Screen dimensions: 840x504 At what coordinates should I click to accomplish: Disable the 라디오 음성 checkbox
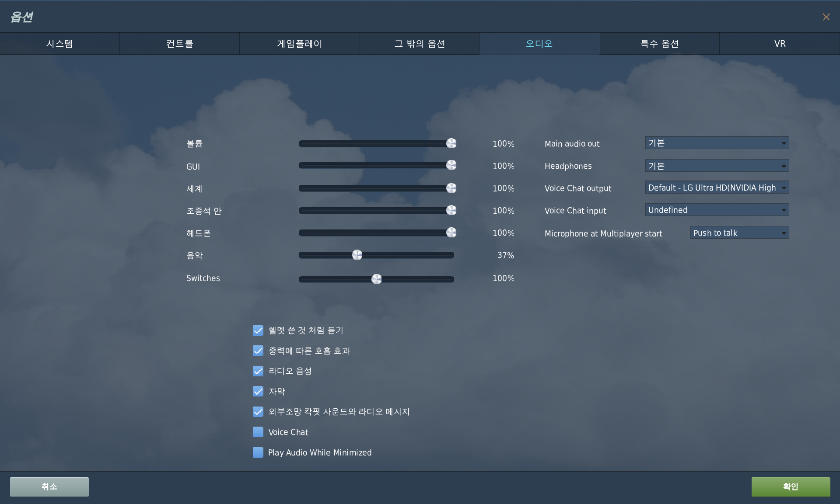258,371
